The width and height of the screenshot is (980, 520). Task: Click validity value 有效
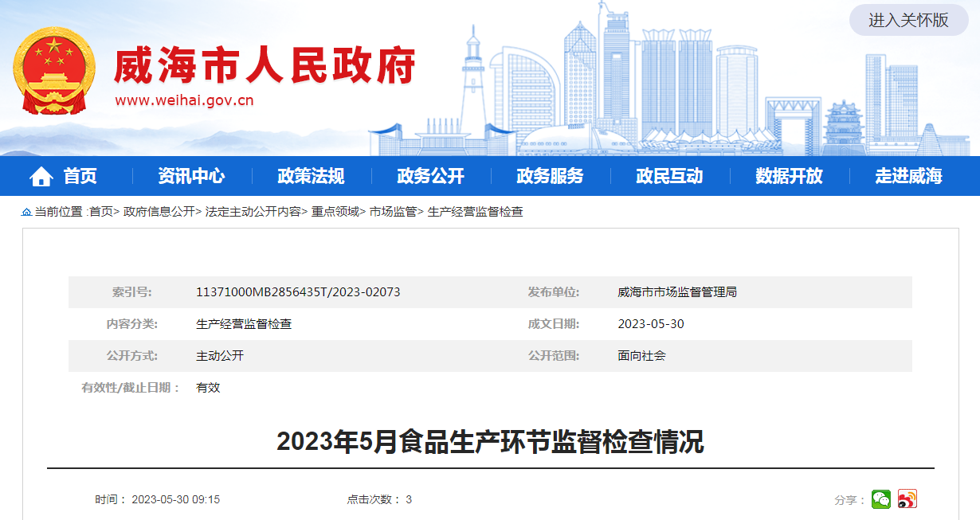[208, 388]
